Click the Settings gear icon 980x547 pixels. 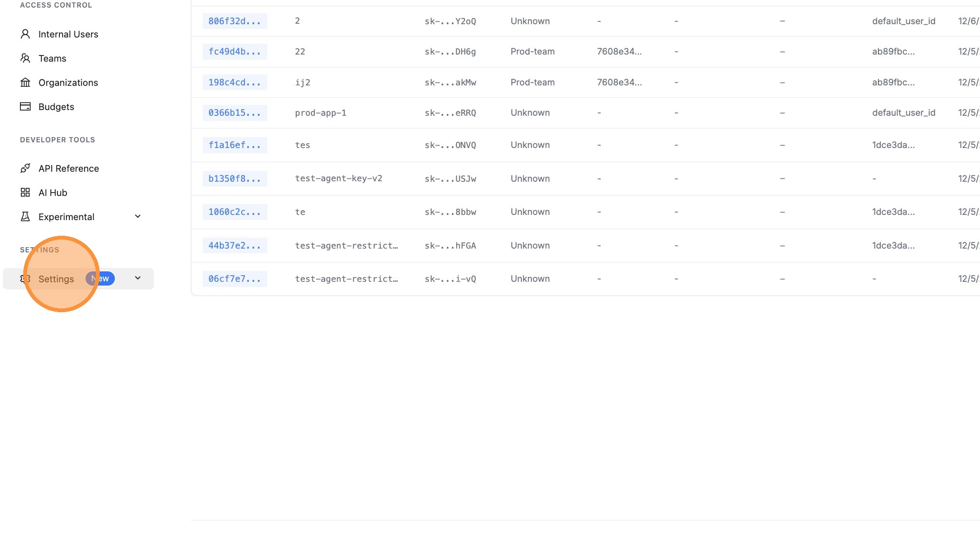tap(25, 279)
